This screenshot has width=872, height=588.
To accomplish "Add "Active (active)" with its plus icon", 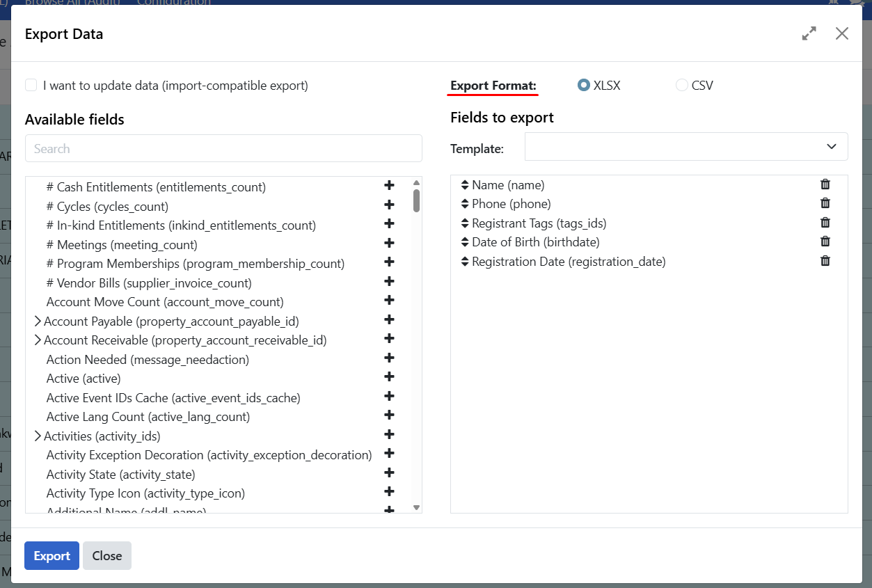I will pos(388,376).
